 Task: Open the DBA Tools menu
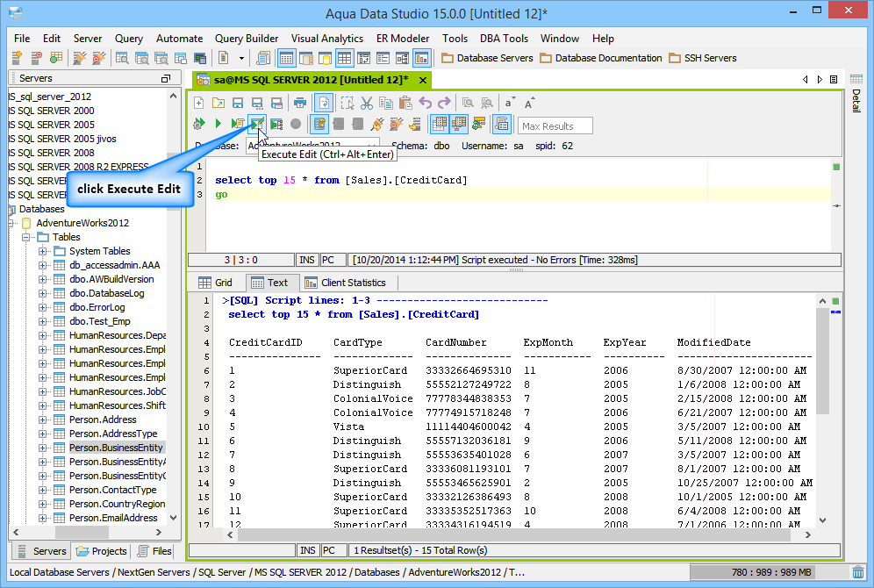click(x=504, y=39)
